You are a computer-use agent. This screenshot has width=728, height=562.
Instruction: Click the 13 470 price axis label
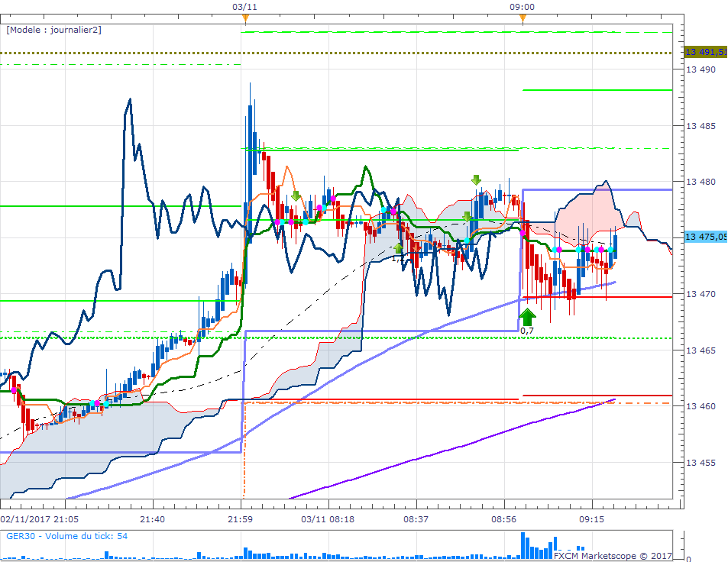click(x=700, y=294)
